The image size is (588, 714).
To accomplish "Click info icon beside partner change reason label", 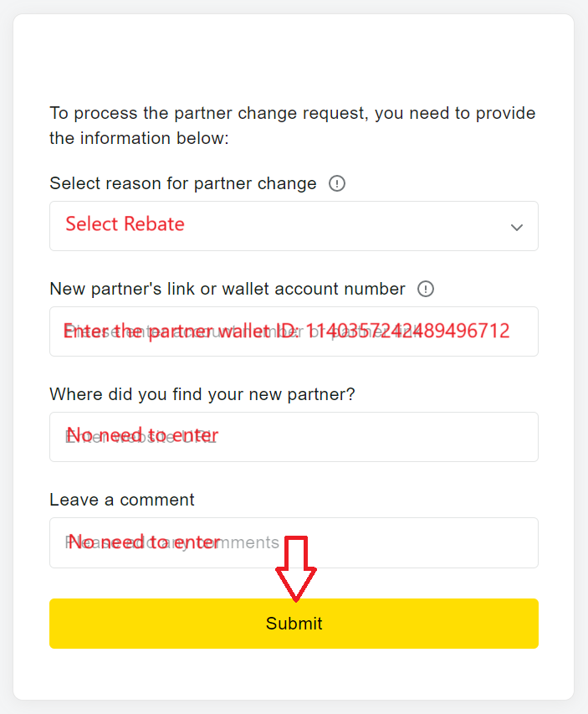I will 337,183.
